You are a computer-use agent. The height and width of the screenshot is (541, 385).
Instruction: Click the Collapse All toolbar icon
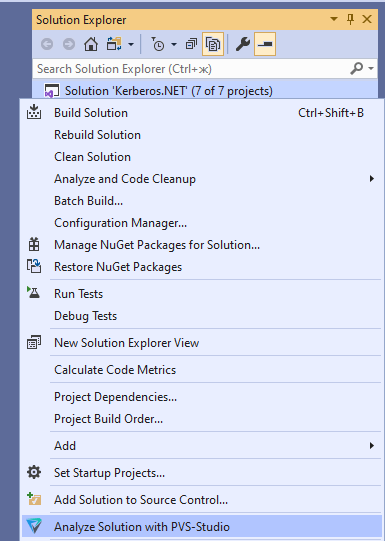[x=191, y=44]
